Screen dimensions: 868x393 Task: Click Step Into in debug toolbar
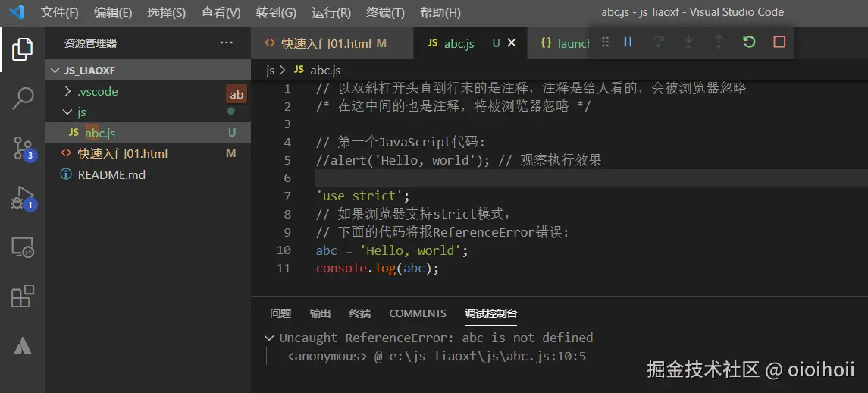pyautogui.click(x=688, y=42)
